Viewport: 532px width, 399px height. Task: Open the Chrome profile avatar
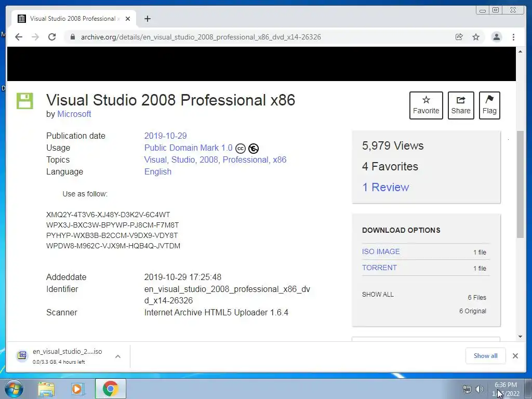[x=496, y=37]
